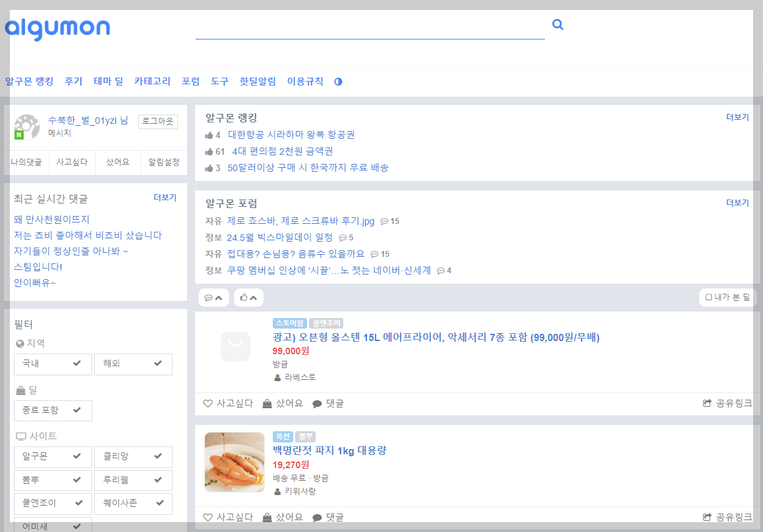Switch to the 알림설정 tab
This screenshot has height=532, width=763.
coord(162,163)
